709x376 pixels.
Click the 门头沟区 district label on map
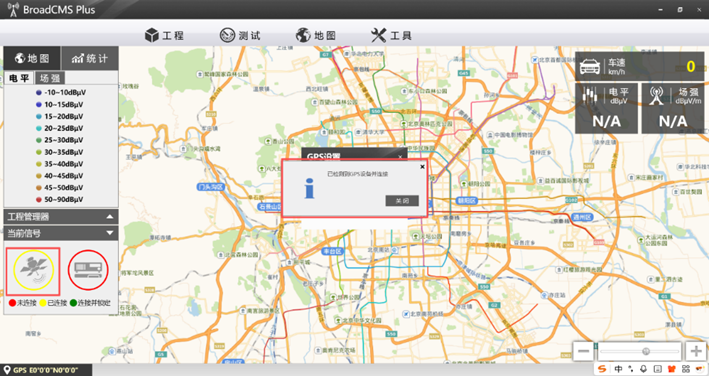tap(211, 187)
